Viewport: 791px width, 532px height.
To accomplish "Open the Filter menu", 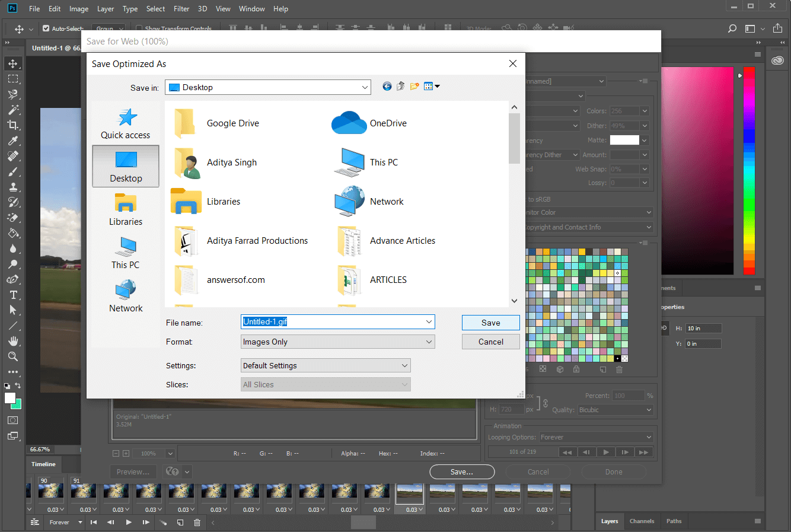I will pyautogui.click(x=181, y=9).
